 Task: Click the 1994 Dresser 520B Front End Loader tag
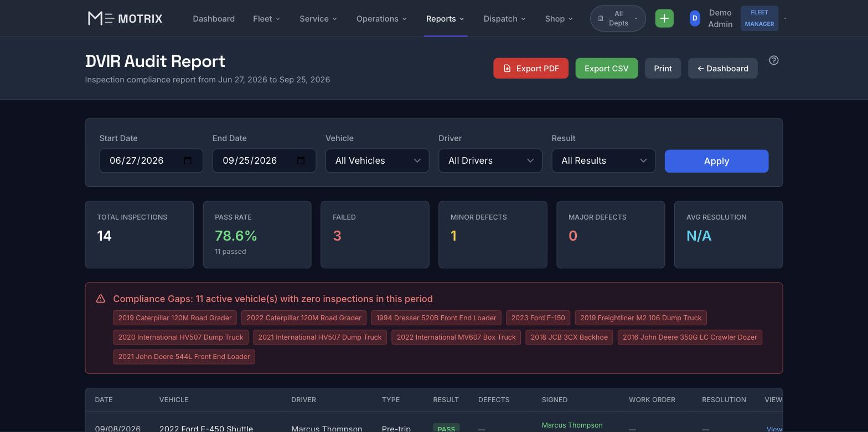coord(436,318)
